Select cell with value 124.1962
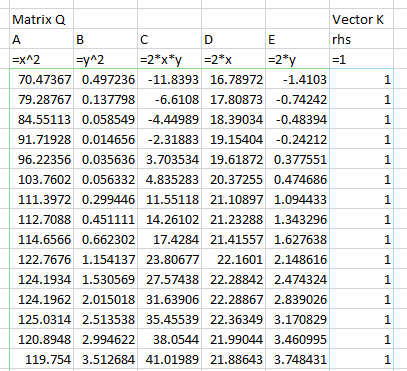 (41, 299)
